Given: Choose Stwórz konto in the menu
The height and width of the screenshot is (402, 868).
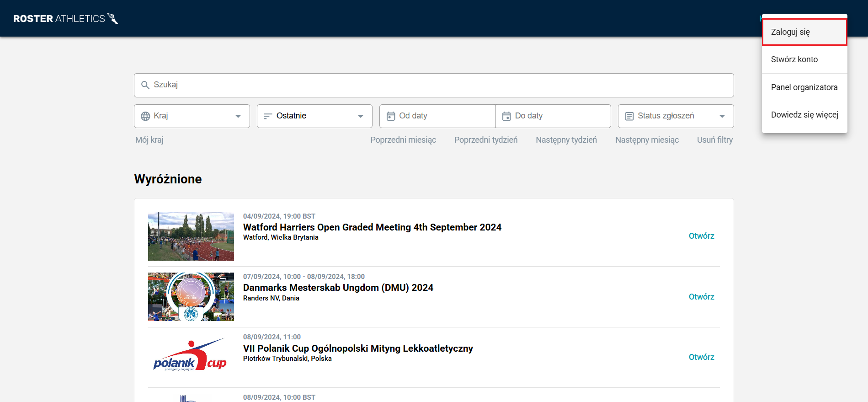Looking at the screenshot, I should click(x=804, y=59).
